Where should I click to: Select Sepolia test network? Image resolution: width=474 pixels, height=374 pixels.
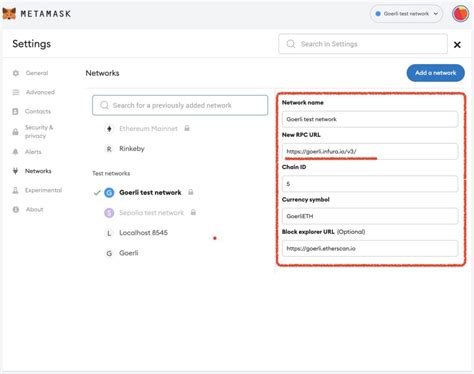pos(151,213)
